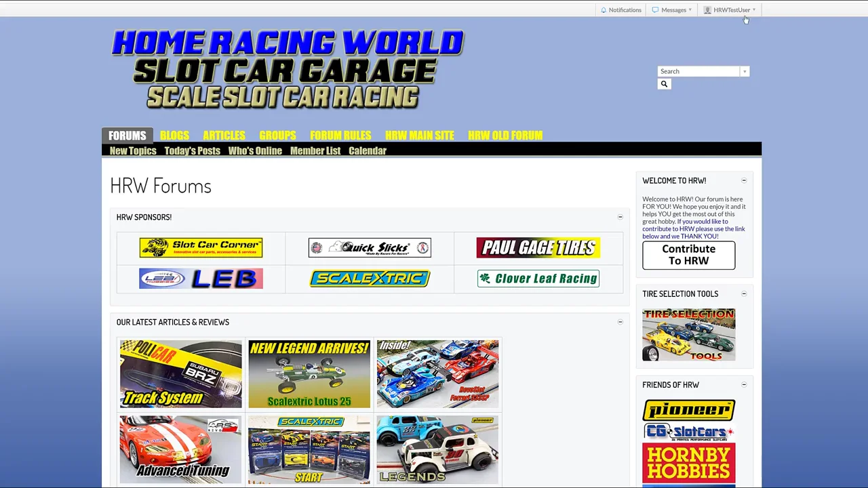Collapse the Tire Selection Tools widget
868x488 pixels.
click(744, 293)
